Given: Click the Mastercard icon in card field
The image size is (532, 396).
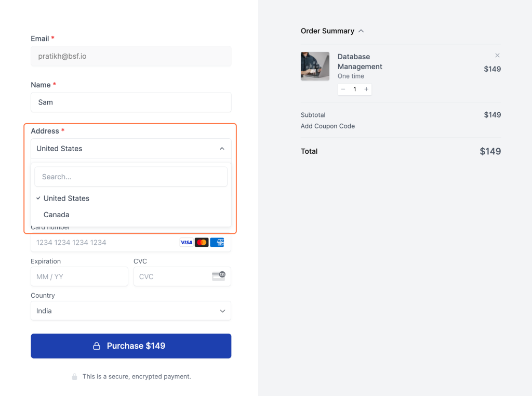Looking at the screenshot, I should pyautogui.click(x=202, y=242).
